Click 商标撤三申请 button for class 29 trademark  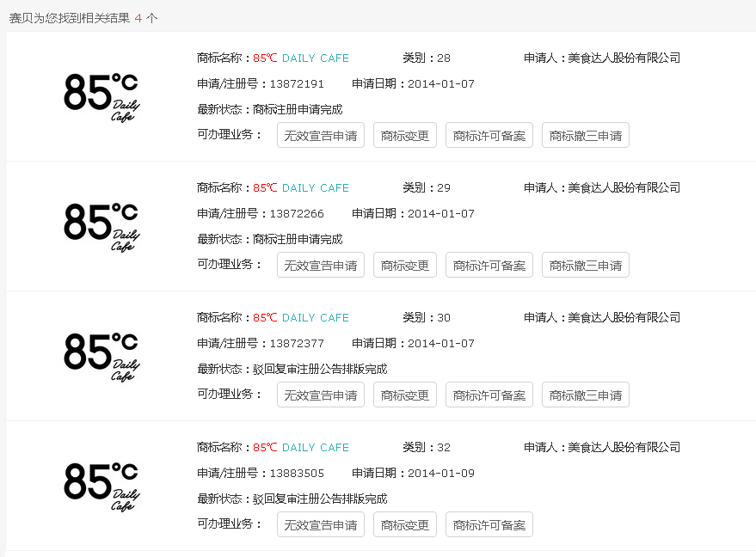click(x=586, y=265)
